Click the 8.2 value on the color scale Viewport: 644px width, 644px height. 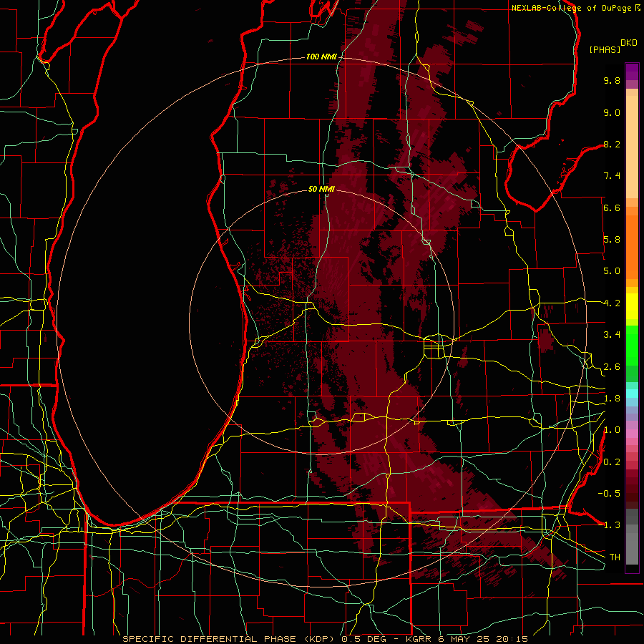tap(612, 145)
